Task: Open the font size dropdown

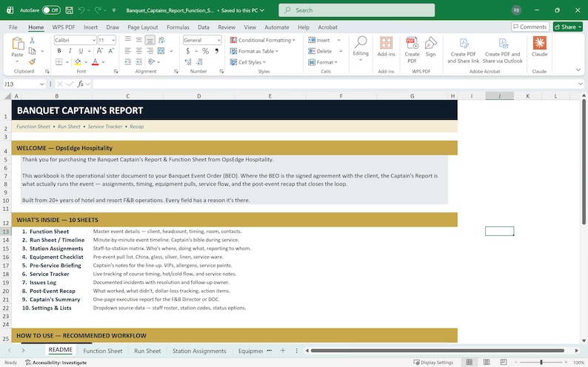Action: pos(113,40)
